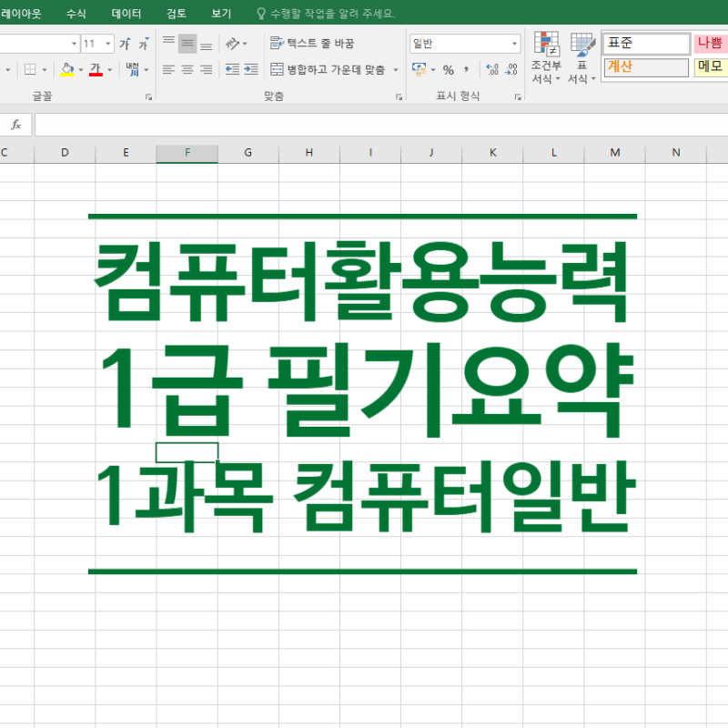Toggle middle vertical alignment
Image resolution: width=728 pixels, height=728 pixels.
[x=187, y=44]
